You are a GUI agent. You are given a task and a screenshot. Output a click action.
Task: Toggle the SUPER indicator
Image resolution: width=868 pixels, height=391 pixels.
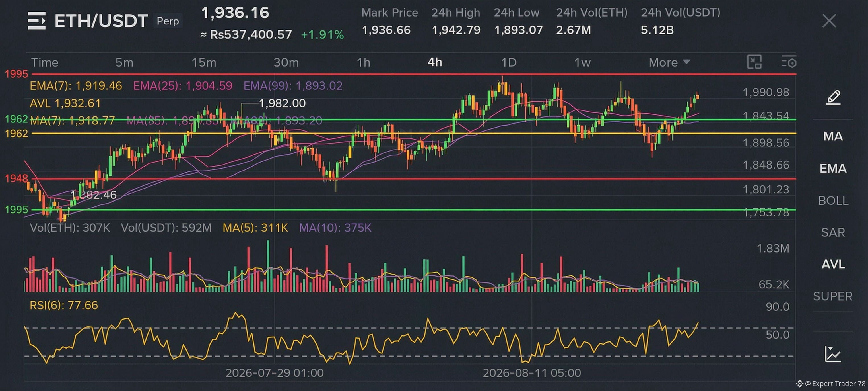833,296
